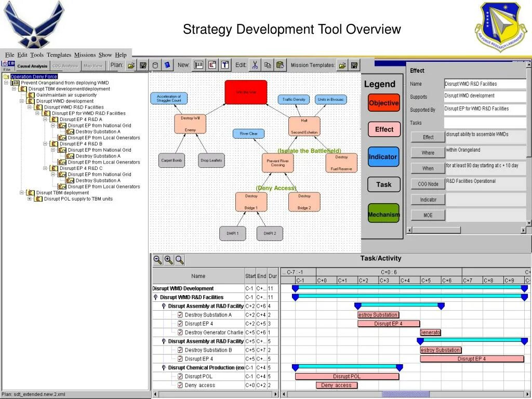This screenshot has height=399, width=532.
Task: Click the Indicator button in the Effect panel
Action: pyautogui.click(x=428, y=199)
